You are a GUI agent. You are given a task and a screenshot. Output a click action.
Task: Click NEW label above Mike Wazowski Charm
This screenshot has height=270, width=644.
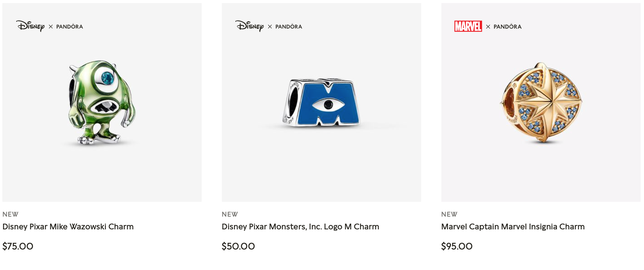tap(10, 214)
